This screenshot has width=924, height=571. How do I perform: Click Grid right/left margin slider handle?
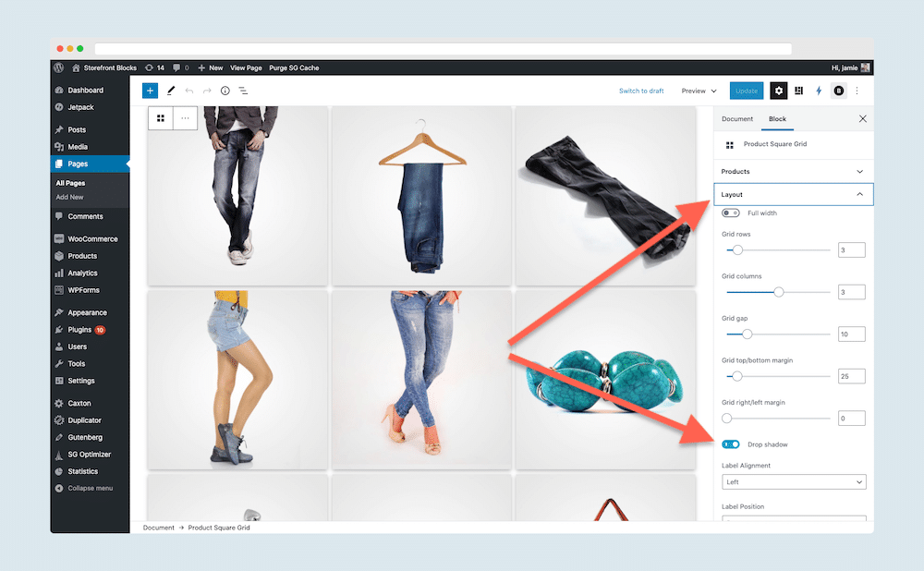coord(726,419)
